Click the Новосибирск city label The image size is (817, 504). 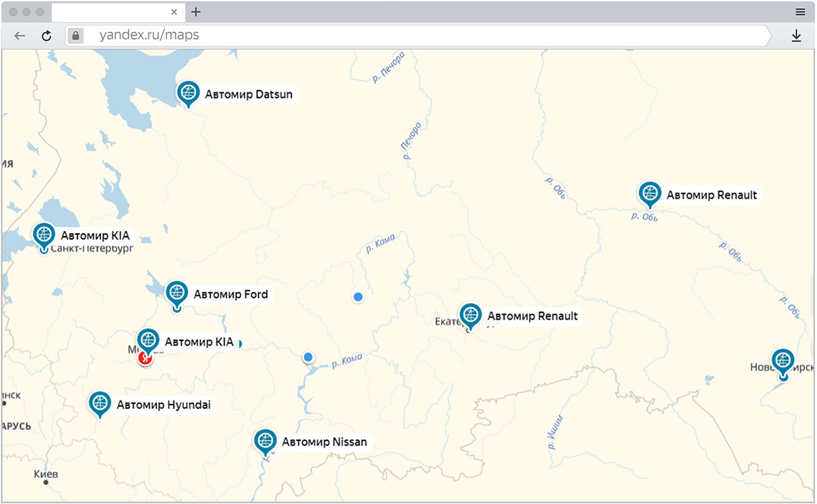point(781,367)
